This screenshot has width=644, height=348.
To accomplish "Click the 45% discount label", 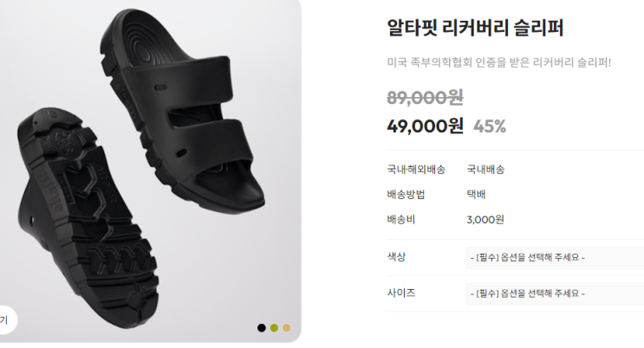I will coord(490,126).
